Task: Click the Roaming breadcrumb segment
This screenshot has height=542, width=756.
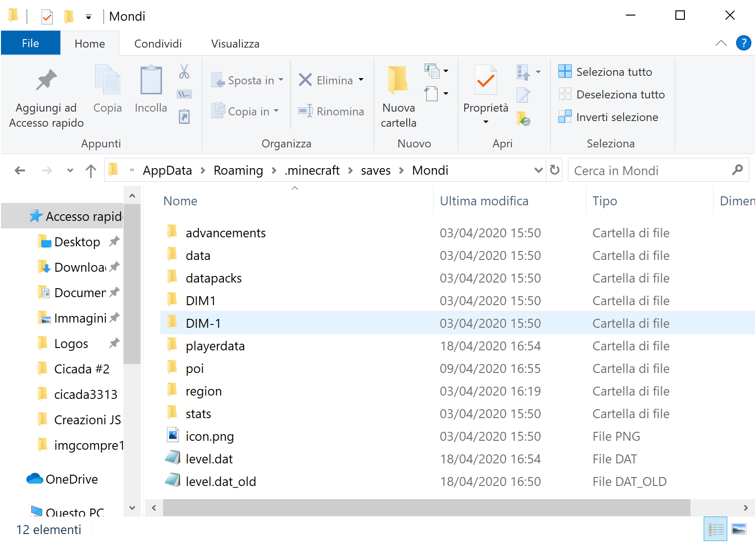Action: (x=238, y=170)
